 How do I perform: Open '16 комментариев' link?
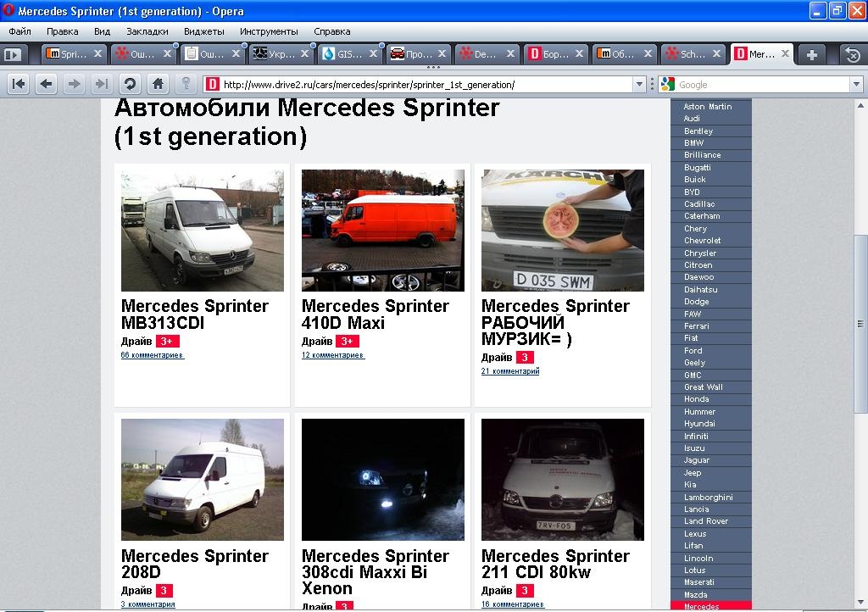[513, 604]
